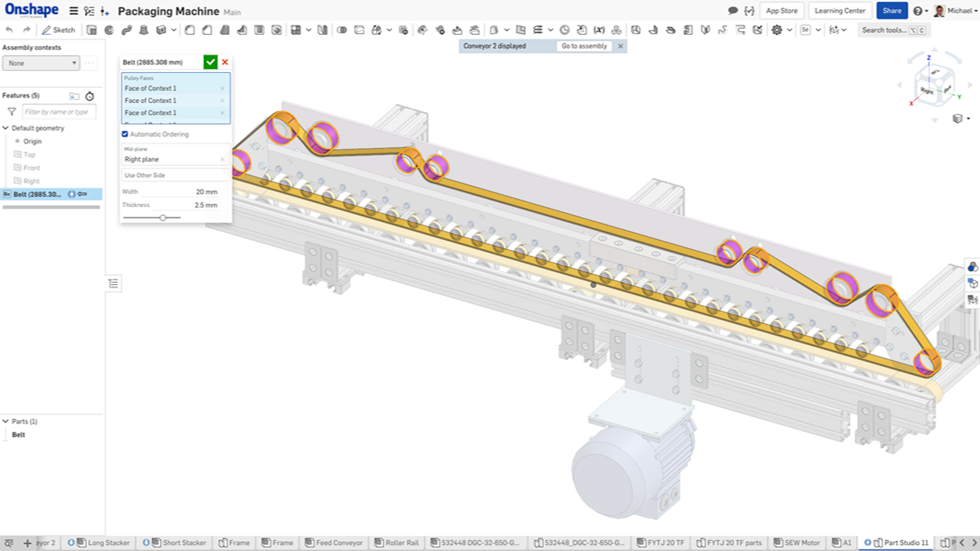Open the variable (x) tool
Screen dimensions: 980x551
(599, 30)
